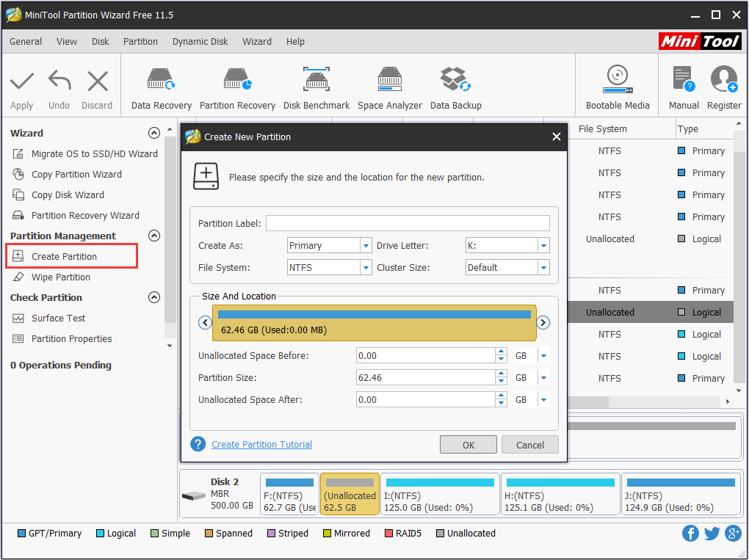Click the Discard X icon

point(98,81)
